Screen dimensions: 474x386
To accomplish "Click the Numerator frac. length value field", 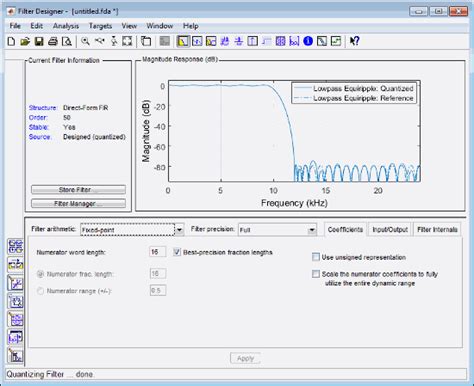I will click(158, 274).
